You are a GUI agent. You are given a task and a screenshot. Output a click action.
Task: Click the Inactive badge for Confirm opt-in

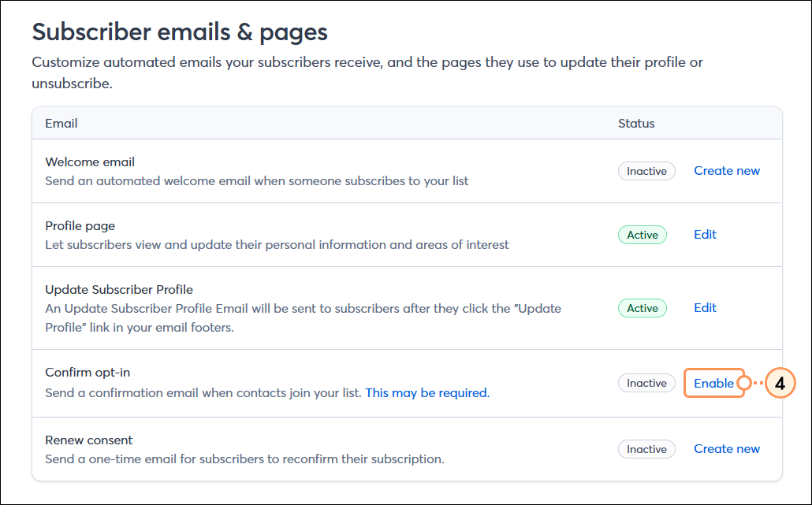tap(646, 383)
